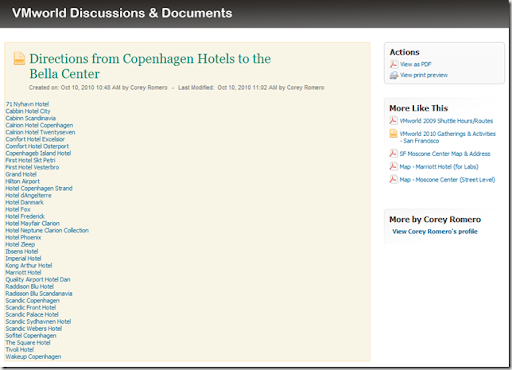Open Hotel Neptune Clarion Collection link

(47, 230)
